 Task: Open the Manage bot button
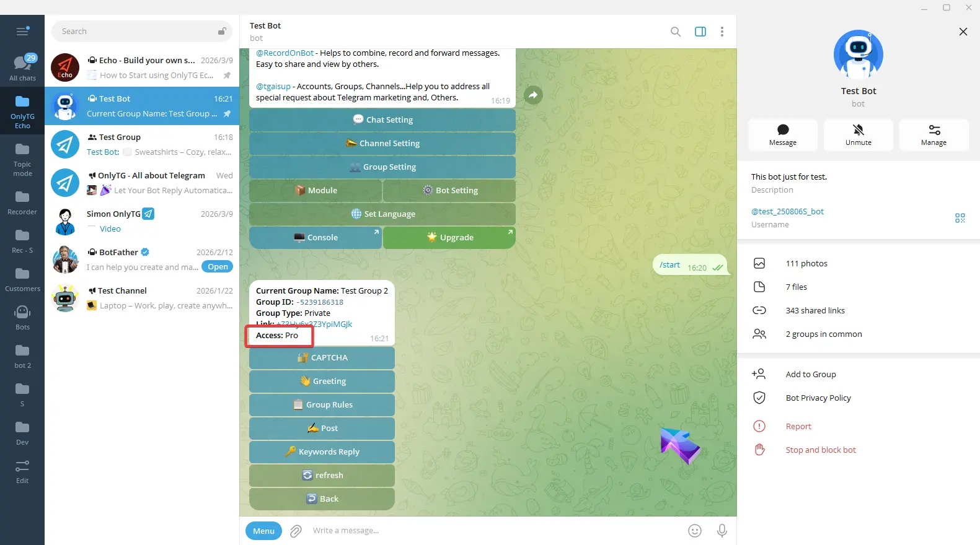(x=934, y=134)
